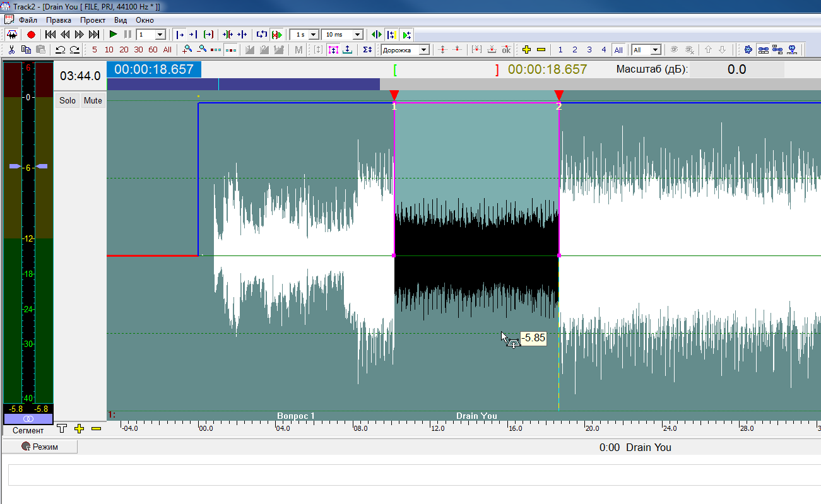Open the Файл menu
The width and height of the screenshot is (821, 504).
coord(28,20)
